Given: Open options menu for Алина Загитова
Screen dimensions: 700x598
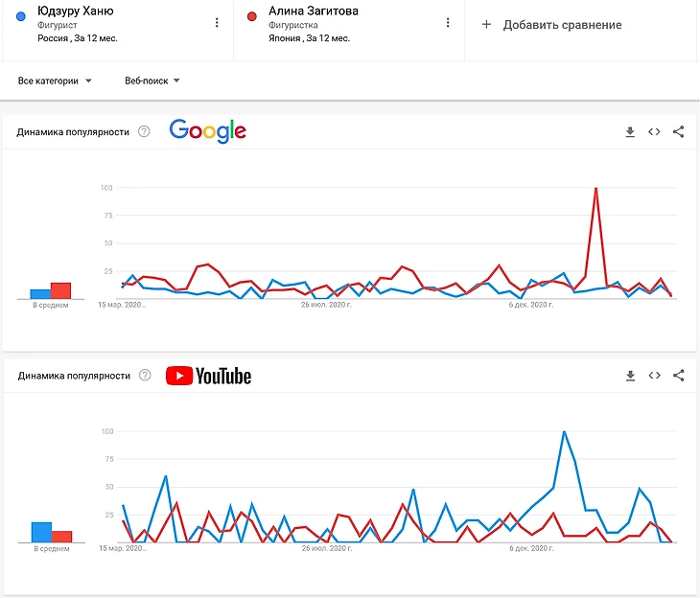Looking at the screenshot, I should pyautogui.click(x=448, y=23).
